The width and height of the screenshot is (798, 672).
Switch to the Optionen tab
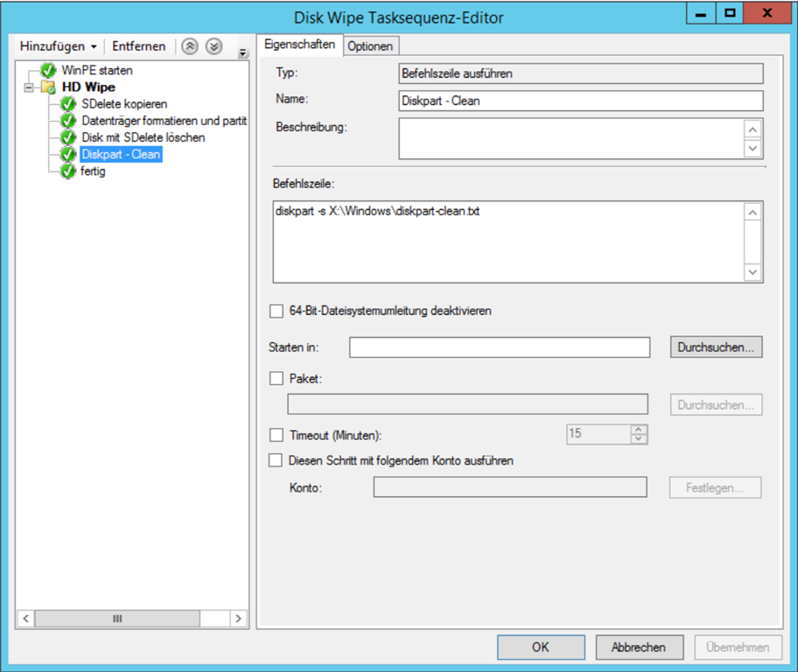tap(371, 46)
